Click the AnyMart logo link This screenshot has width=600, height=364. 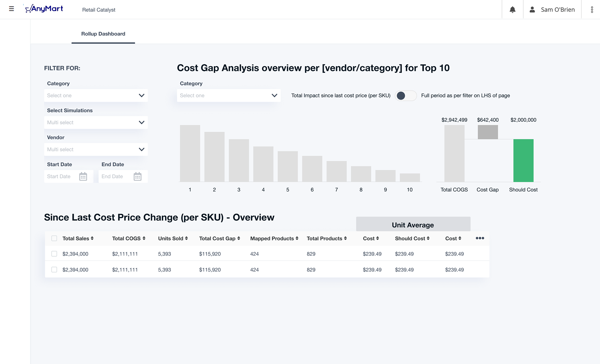pos(44,9)
